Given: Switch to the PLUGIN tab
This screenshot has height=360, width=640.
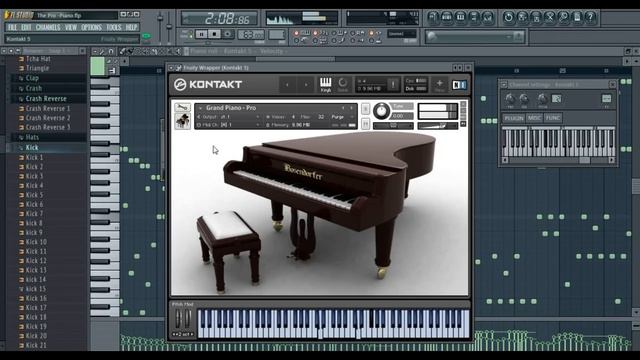Looking at the screenshot, I should pyautogui.click(x=513, y=118).
